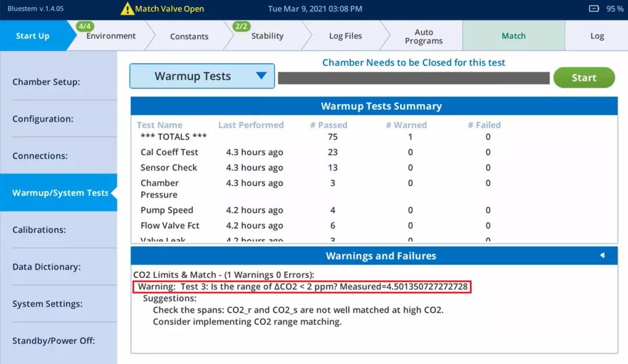This screenshot has width=628, height=364.
Task: Go to the Auto Programs tab
Action: click(424, 37)
